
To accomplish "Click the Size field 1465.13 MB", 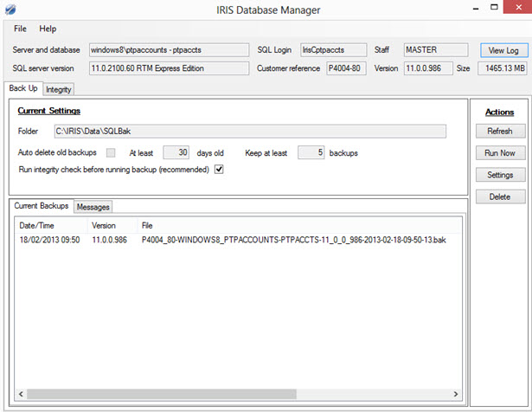I will (503, 68).
